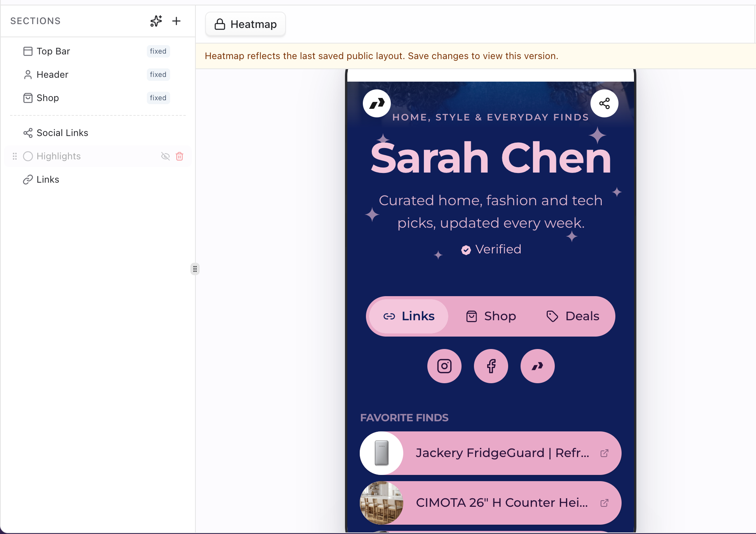Delete the Highlights section with trash icon

179,156
